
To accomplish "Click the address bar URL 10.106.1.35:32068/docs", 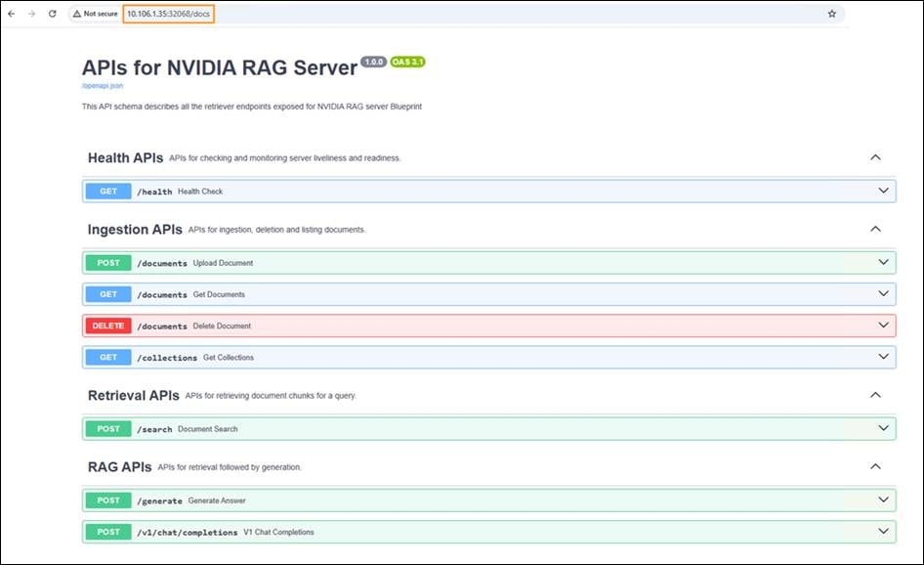I will 169,14.
